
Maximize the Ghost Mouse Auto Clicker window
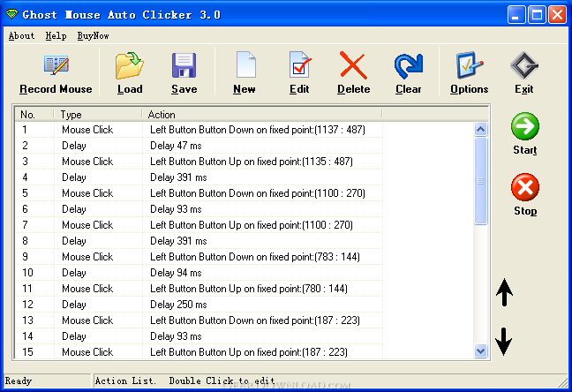[x=537, y=15]
